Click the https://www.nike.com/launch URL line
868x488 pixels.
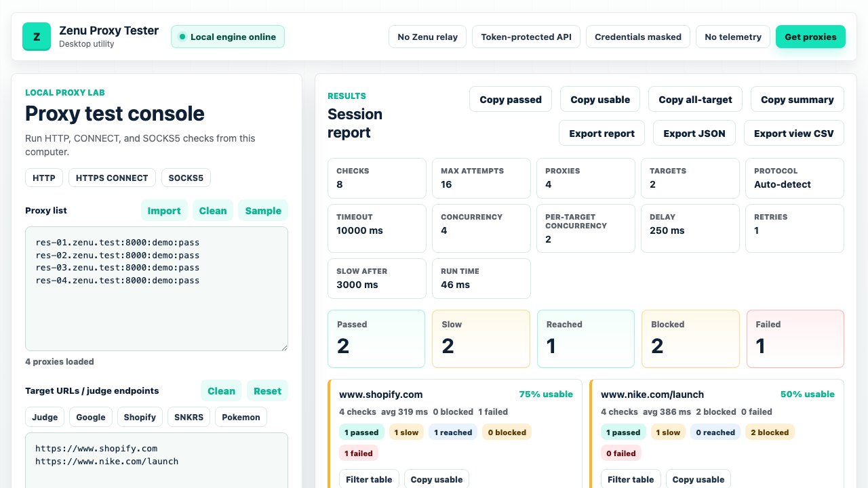click(106, 461)
